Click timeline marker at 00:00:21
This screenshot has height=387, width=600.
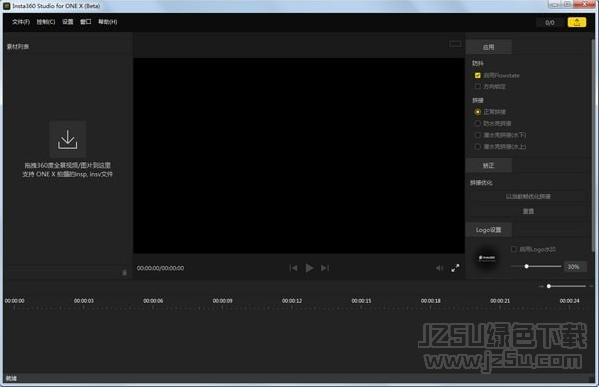click(x=500, y=301)
